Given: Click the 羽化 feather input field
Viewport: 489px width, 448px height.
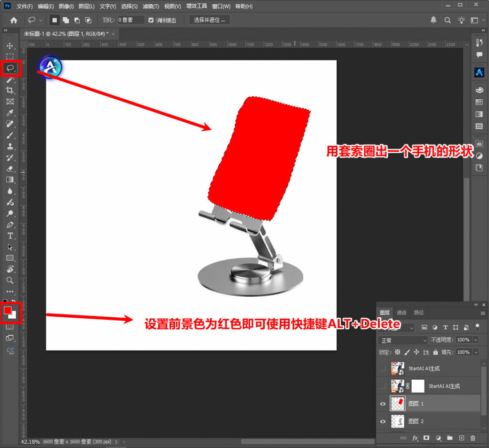Looking at the screenshot, I should [x=131, y=20].
